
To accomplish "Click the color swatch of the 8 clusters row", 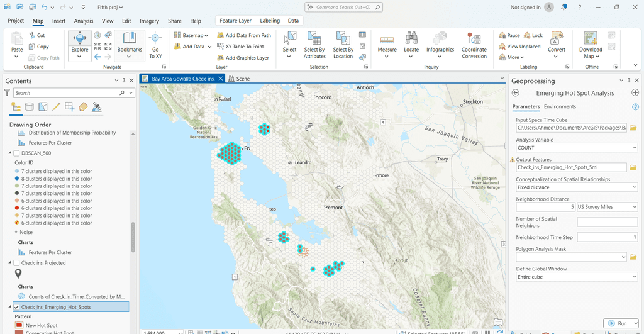I will click(17, 179).
